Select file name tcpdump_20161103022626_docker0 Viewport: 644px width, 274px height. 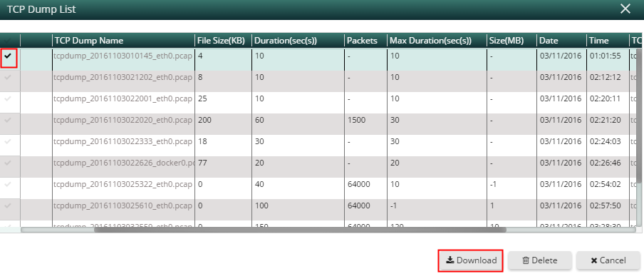124,163
